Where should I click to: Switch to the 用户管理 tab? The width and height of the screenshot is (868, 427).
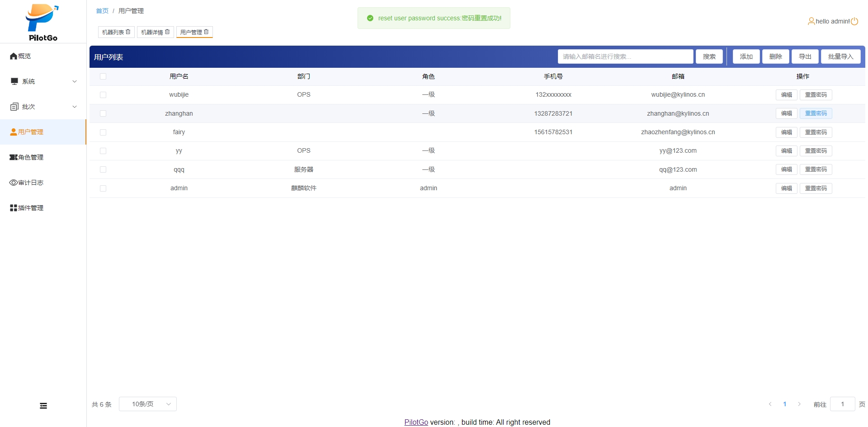click(x=191, y=32)
